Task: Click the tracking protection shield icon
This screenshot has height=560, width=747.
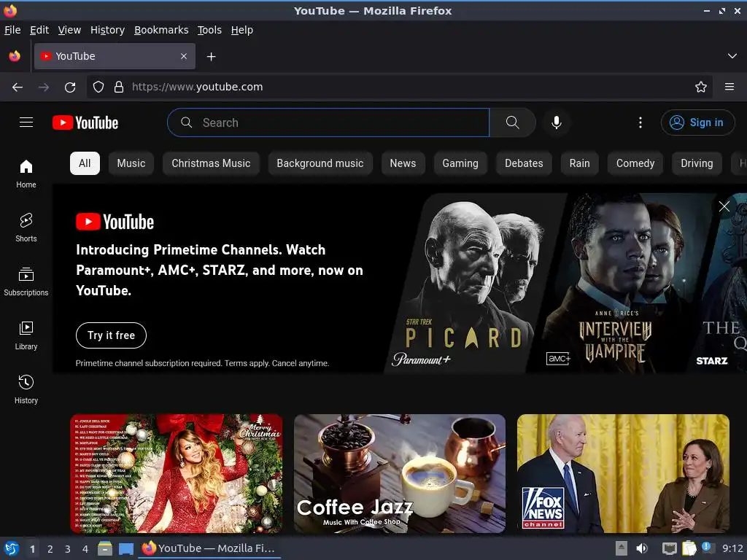Action: [x=98, y=87]
